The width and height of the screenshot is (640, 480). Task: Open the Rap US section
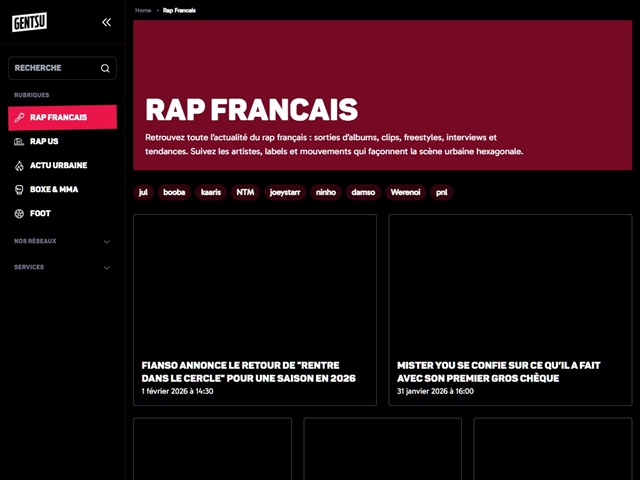coord(62,142)
